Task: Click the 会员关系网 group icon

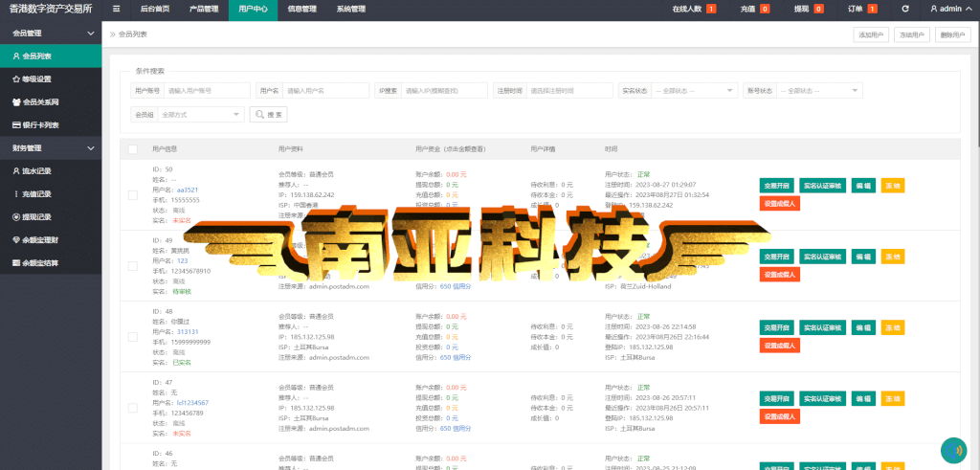Action: pos(16,101)
